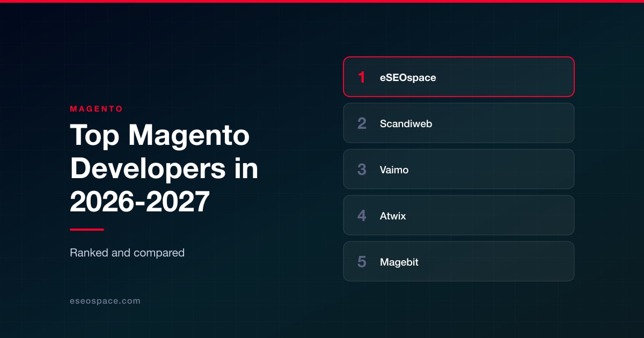The width and height of the screenshot is (644, 338).
Task: Select the Magebit rank 5 card
Action: pyautogui.click(x=459, y=261)
